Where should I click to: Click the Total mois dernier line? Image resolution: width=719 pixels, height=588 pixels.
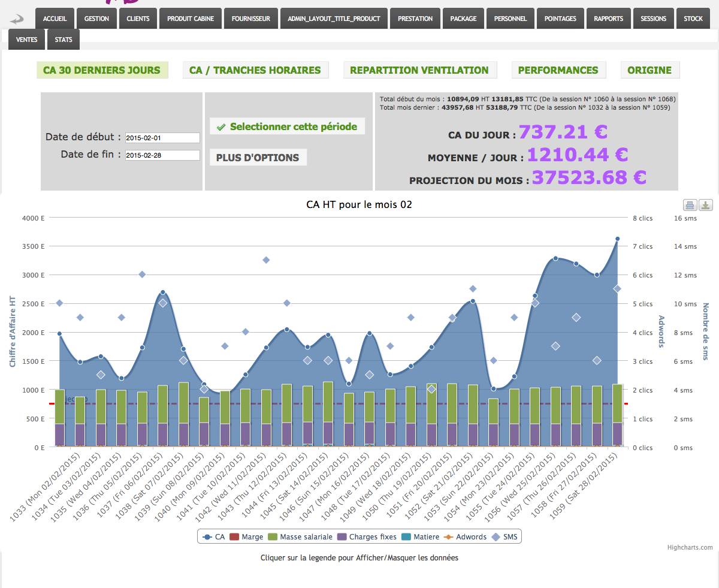tap(525, 108)
